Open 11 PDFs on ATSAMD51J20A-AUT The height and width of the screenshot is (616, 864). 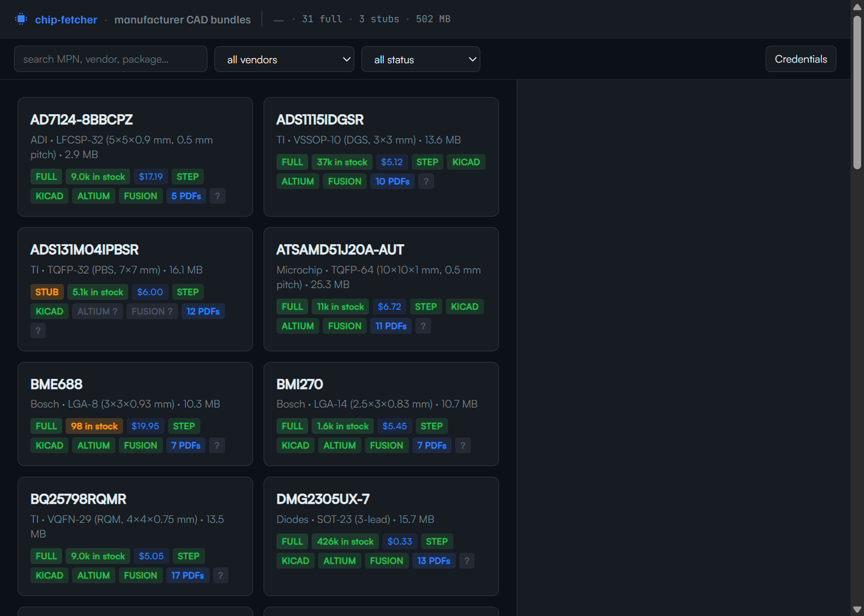(x=391, y=326)
